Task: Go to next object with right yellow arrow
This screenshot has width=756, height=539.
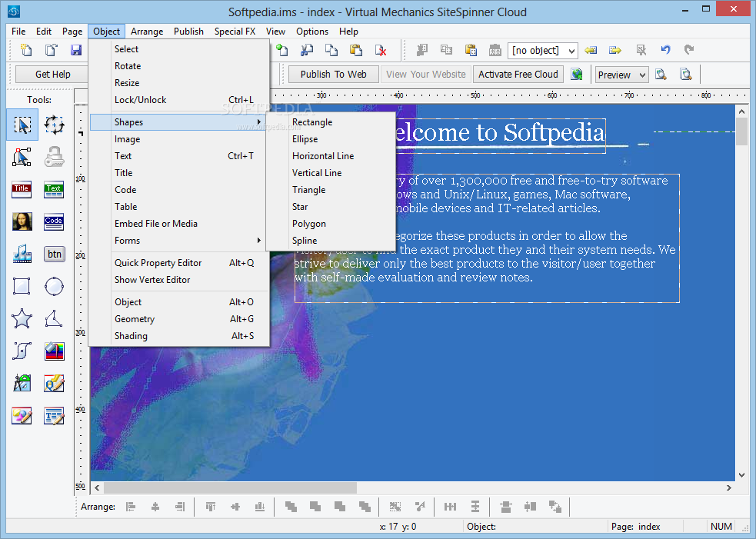Action: coord(615,50)
